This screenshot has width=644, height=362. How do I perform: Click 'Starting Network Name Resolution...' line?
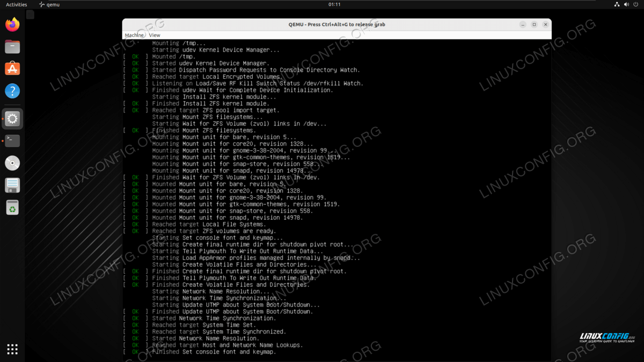211,291
